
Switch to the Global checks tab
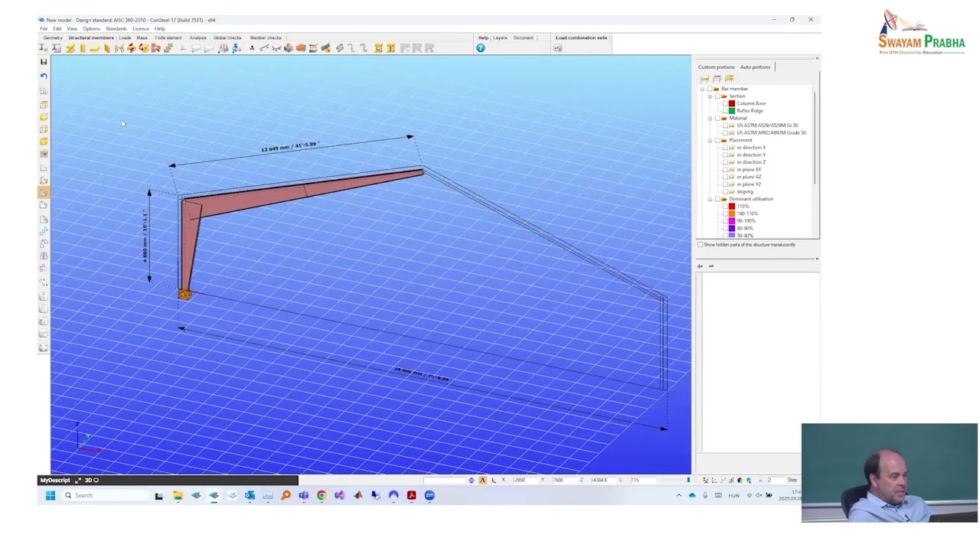pos(227,37)
